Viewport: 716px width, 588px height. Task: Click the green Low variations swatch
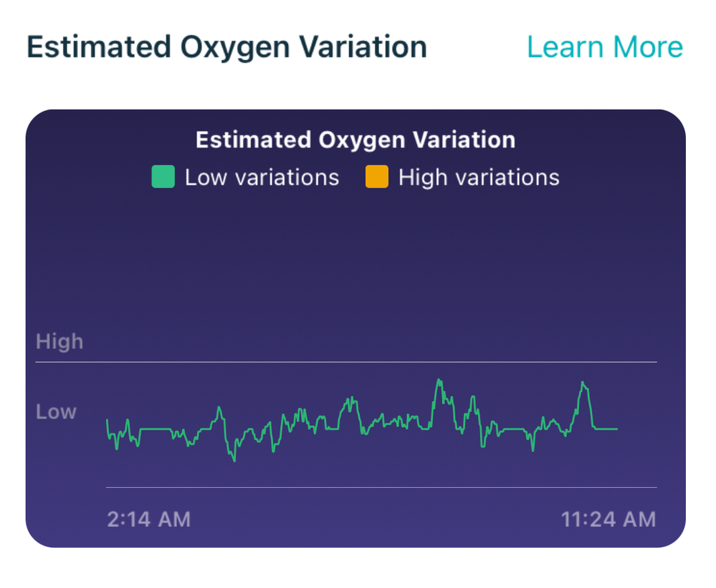click(x=163, y=177)
